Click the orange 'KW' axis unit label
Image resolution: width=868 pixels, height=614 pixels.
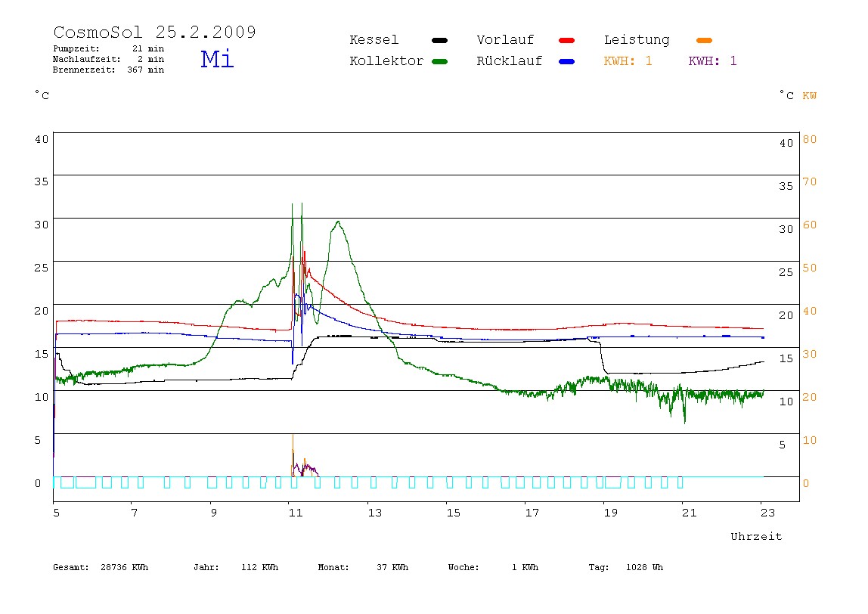pyautogui.click(x=809, y=96)
